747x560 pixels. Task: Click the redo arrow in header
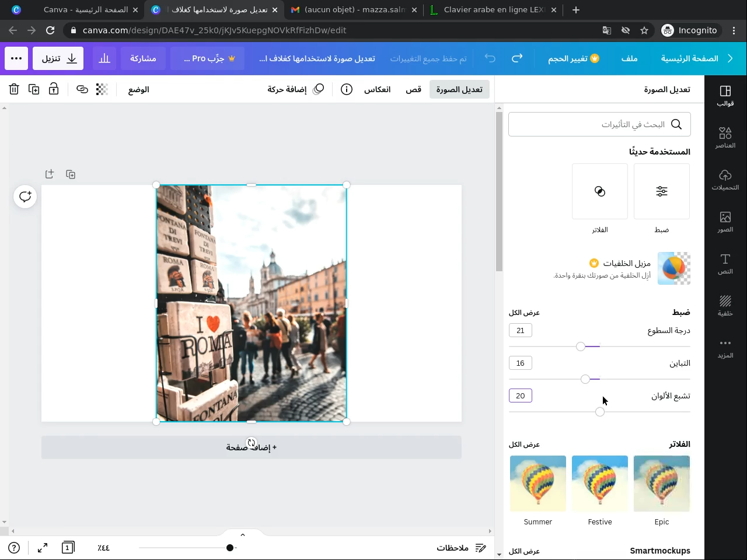tap(517, 58)
